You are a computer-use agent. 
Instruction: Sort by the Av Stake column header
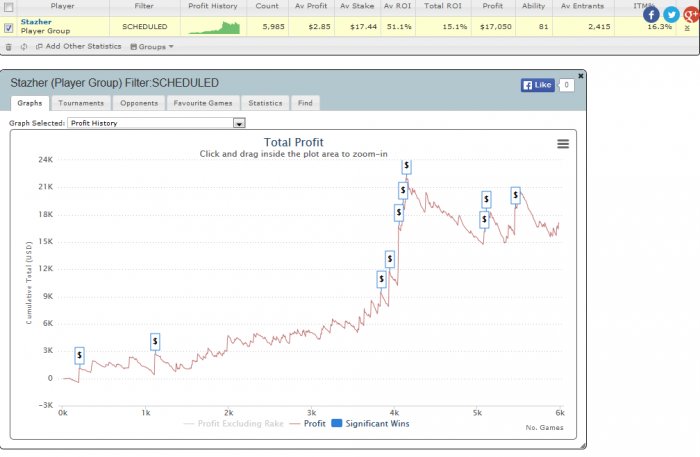[357, 6]
